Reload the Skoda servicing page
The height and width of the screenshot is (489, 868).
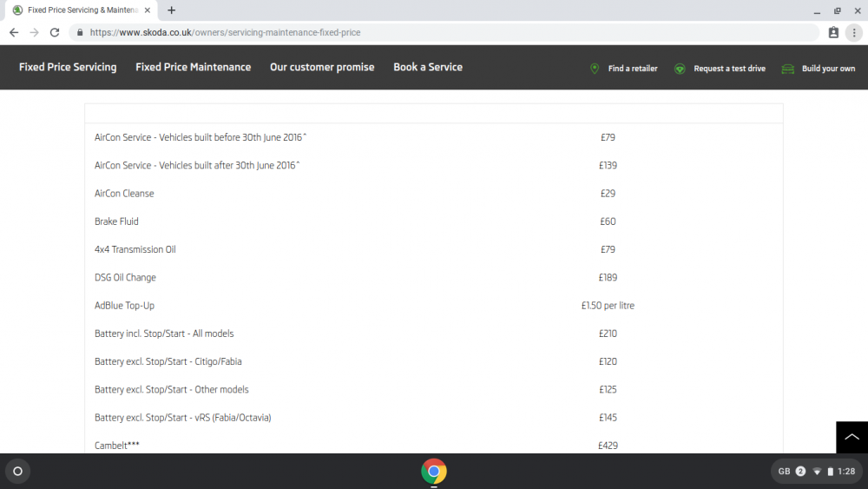tap(54, 33)
